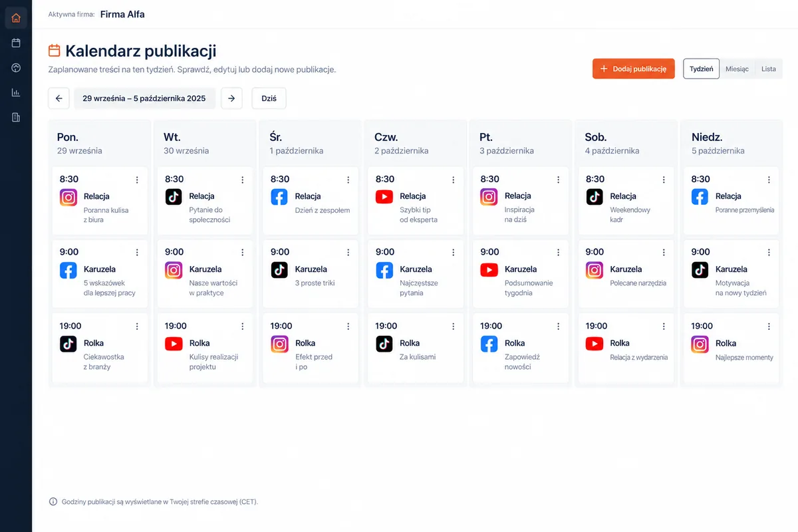The height and width of the screenshot is (532, 798).
Task: Open three-dot menu on Saturday 19:00 Rolka
Action: 663,327
